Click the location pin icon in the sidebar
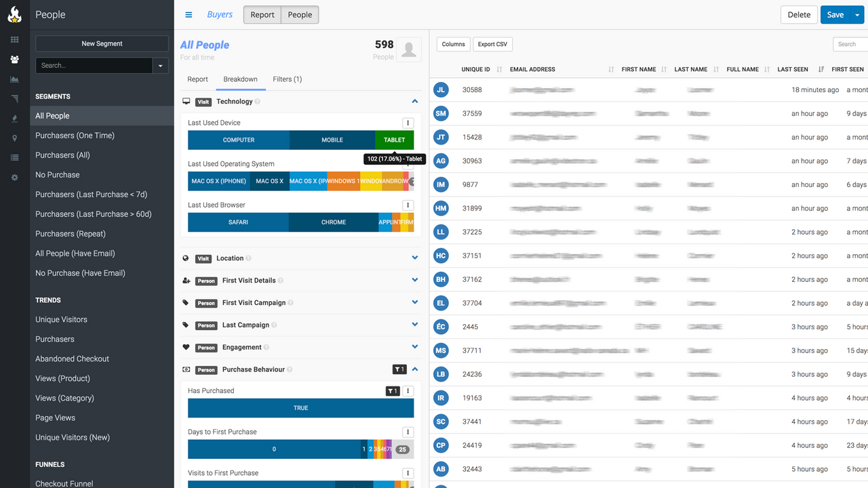The width and height of the screenshot is (868, 488). pyautogui.click(x=14, y=138)
